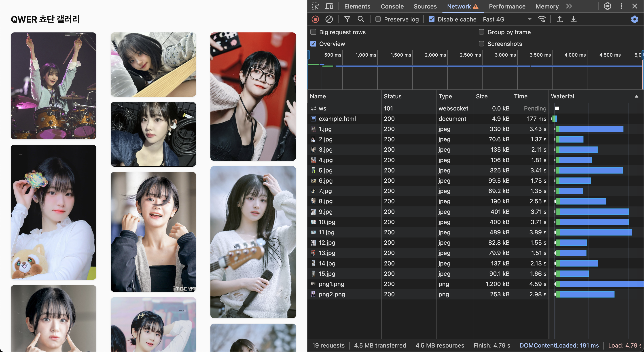Open network conditions wifi icon
Viewport: 644px width, 352px height.
pos(542,19)
